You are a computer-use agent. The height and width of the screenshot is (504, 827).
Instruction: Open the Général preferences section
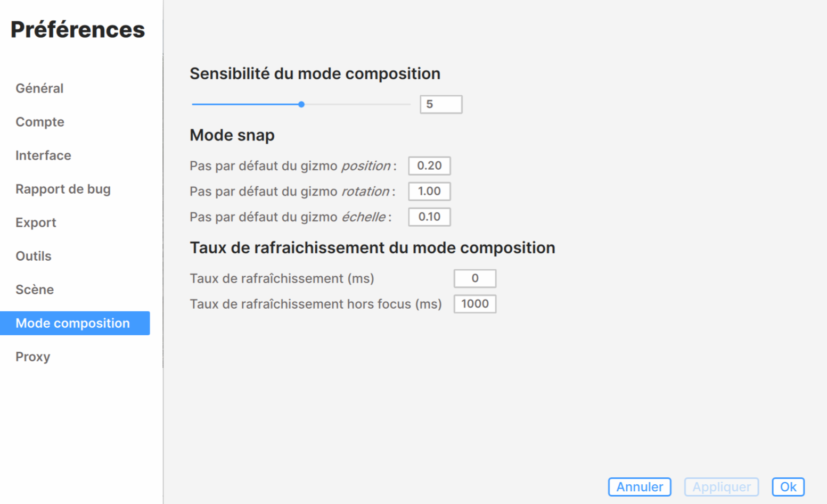[x=39, y=88]
